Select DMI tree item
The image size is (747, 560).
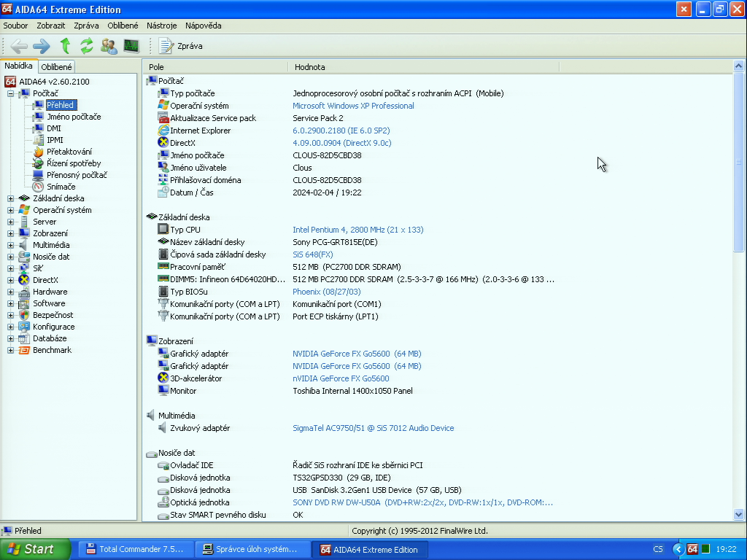click(54, 128)
